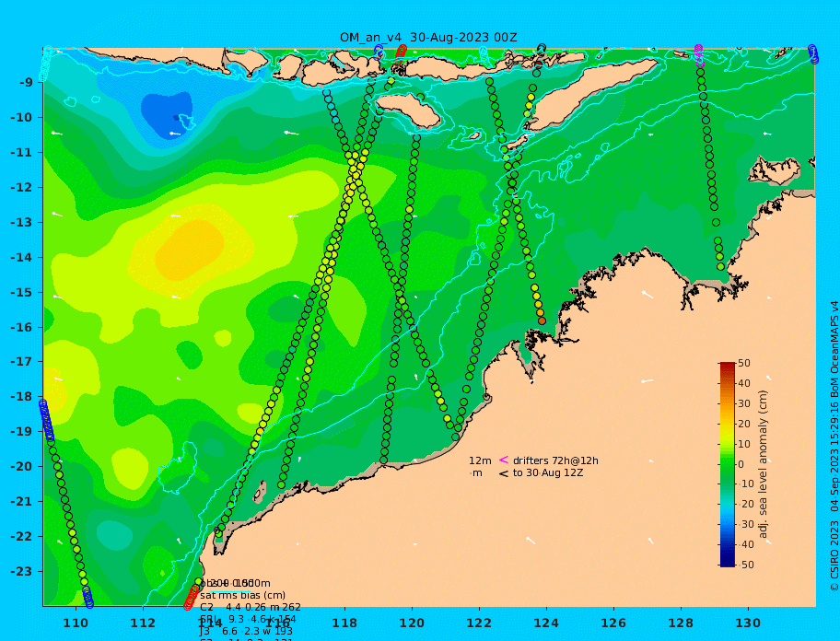Screen dimensions: 840x641
Task: Click the latitude -21 axis label
Action: [x=21, y=502]
